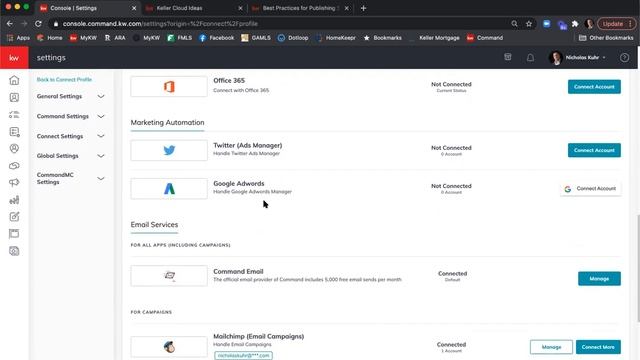This screenshot has width=640, height=360.
Task: Manage the Mailchimp account
Action: pos(551,347)
